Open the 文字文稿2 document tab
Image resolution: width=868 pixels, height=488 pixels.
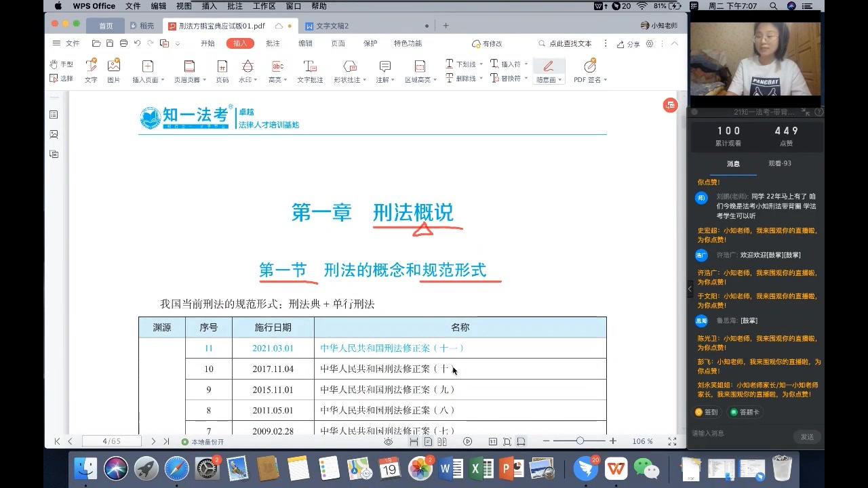click(366, 26)
